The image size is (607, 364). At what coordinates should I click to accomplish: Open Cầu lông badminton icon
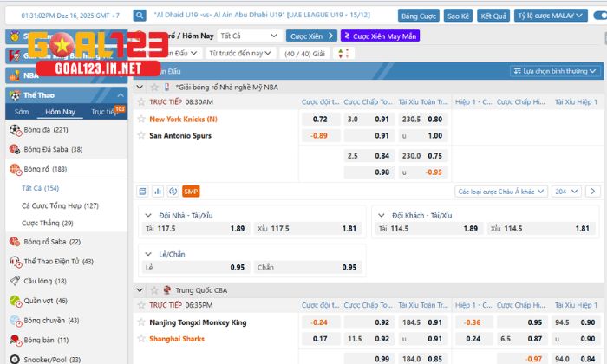pos(15,281)
